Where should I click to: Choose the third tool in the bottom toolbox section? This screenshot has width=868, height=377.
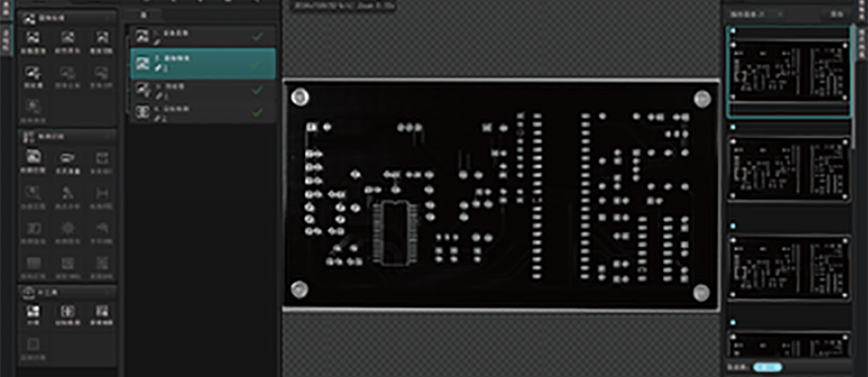coord(101,314)
